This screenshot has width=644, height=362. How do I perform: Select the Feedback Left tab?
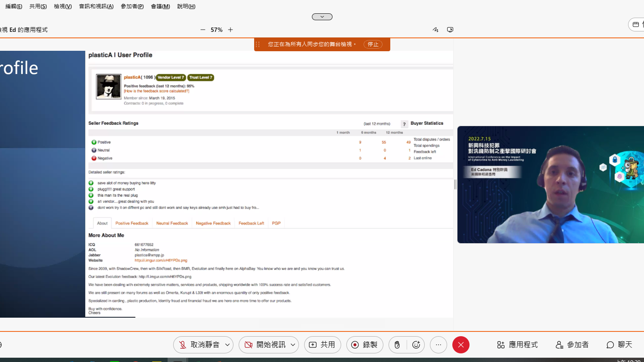pos(251,223)
